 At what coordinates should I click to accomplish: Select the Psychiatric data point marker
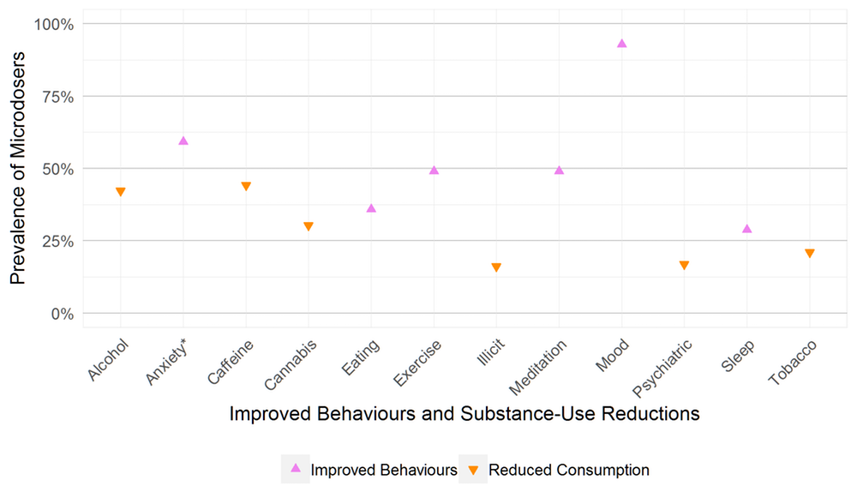[x=684, y=265]
